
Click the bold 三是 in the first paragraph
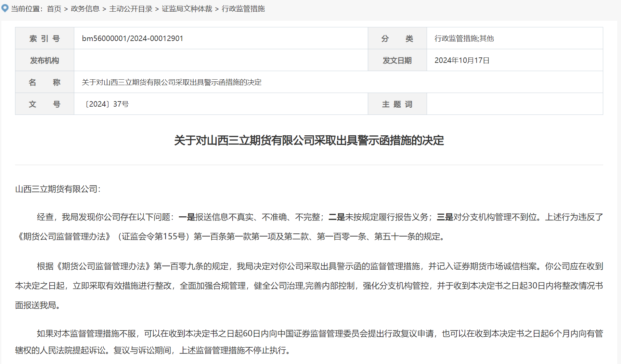[445, 217]
